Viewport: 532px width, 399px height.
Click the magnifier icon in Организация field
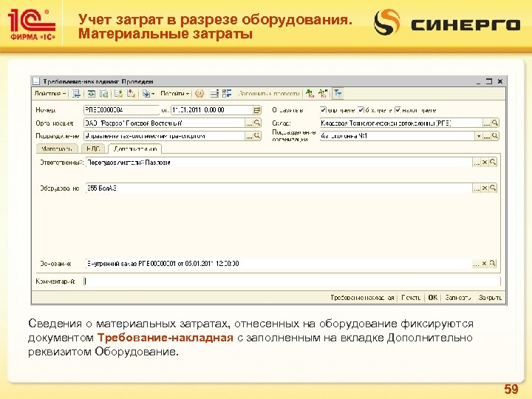257,123
